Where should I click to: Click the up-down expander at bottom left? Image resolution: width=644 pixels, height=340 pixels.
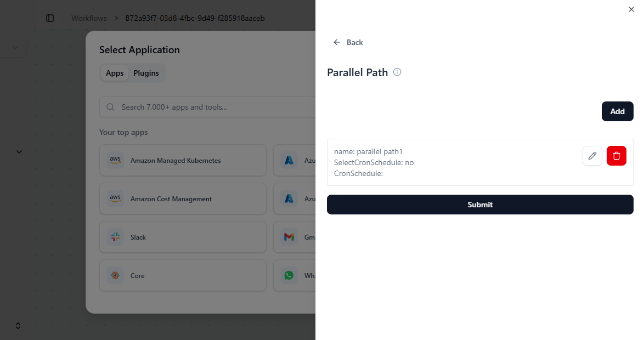click(18, 326)
